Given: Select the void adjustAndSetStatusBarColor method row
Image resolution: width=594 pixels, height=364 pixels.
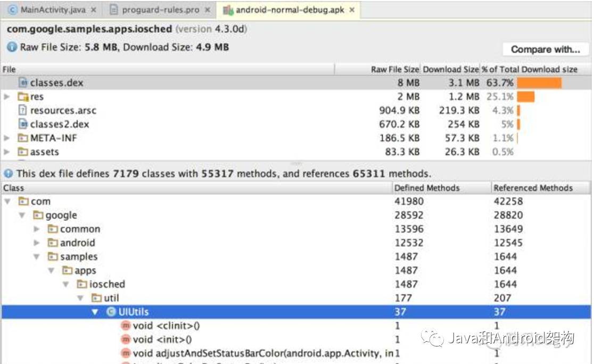Looking at the screenshot, I should (x=296, y=353).
